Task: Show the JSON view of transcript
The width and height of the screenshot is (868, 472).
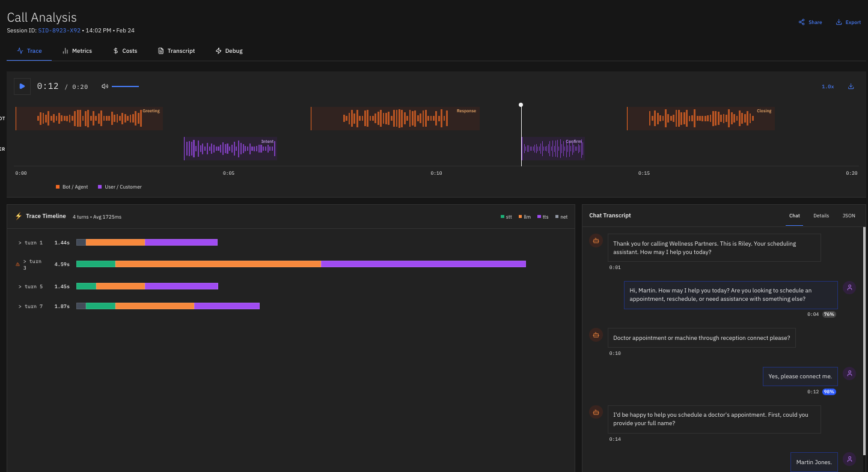Action: click(848, 216)
